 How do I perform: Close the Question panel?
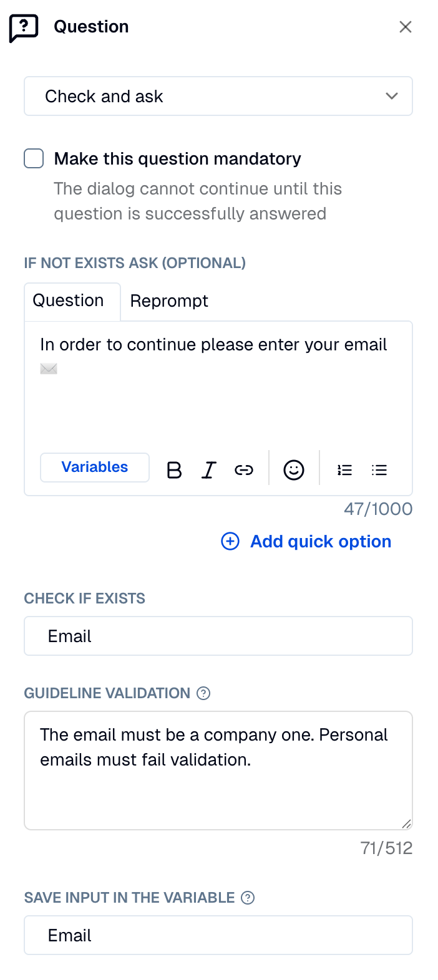(x=406, y=27)
